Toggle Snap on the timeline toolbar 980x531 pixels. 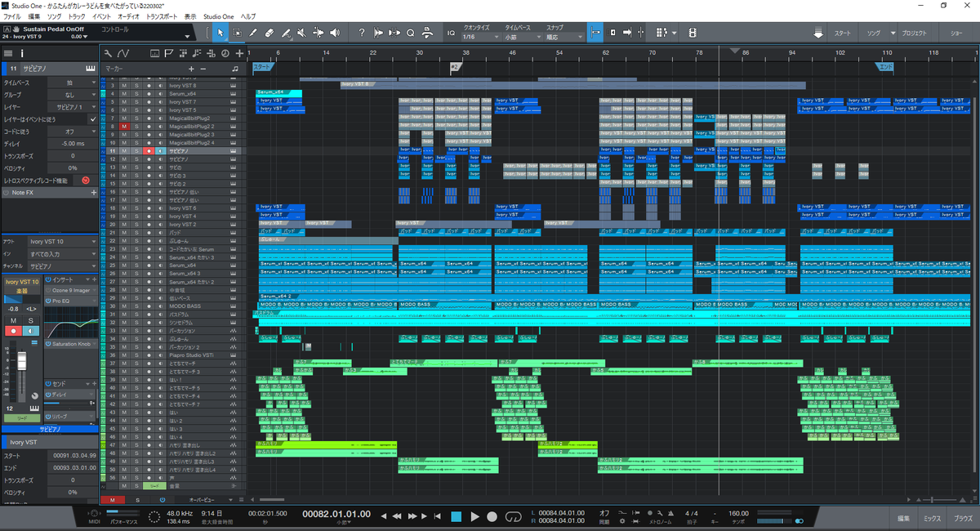tap(595, 33)
